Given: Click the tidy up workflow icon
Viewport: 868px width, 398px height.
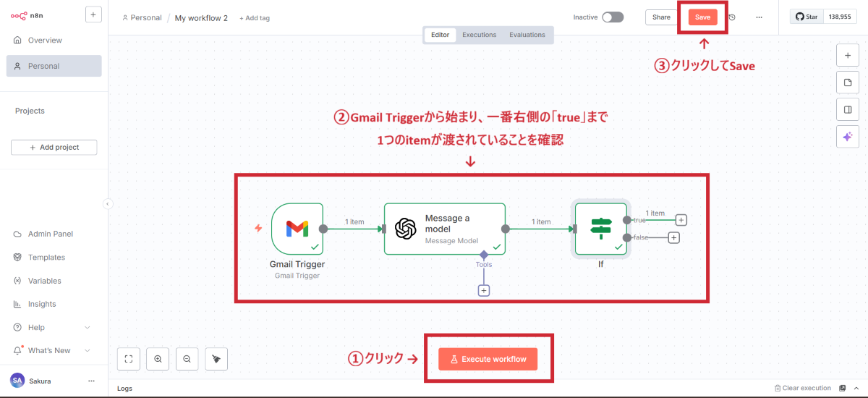Looking at the screenshot, I should coord(216,358).
